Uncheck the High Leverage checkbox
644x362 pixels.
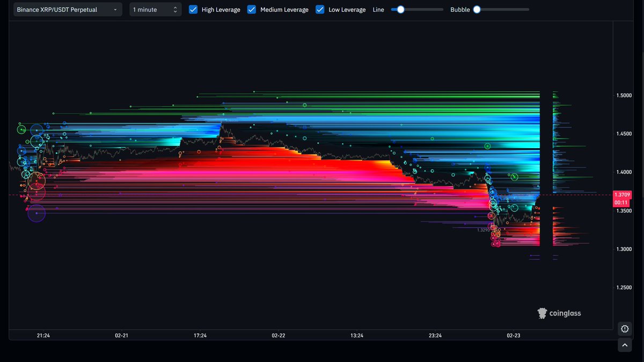point(193,10)
